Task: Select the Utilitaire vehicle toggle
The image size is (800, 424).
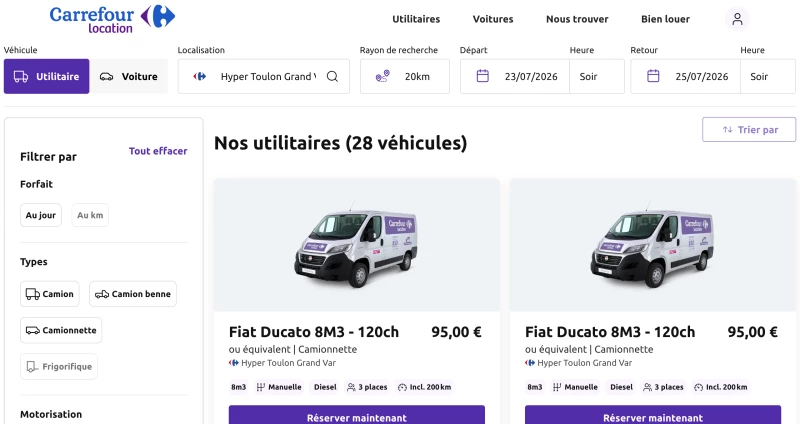Action: pyautogui.click(x=46, y=77)
